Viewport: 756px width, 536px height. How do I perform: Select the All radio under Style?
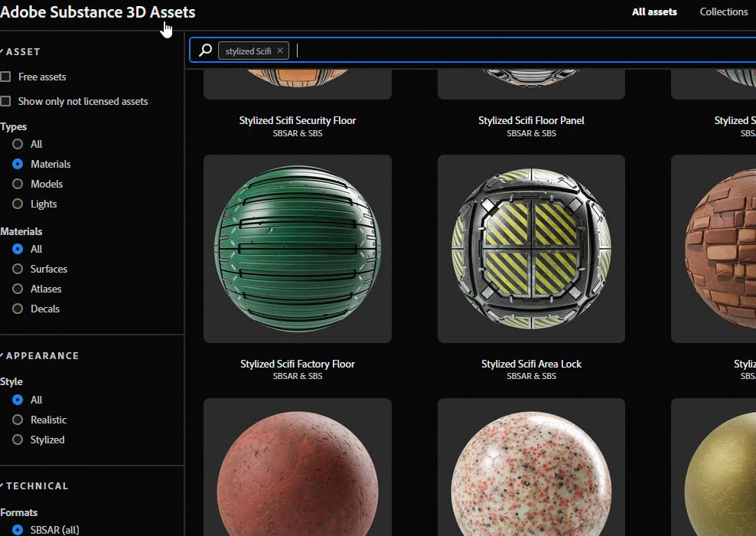click(x=18, y=400)
